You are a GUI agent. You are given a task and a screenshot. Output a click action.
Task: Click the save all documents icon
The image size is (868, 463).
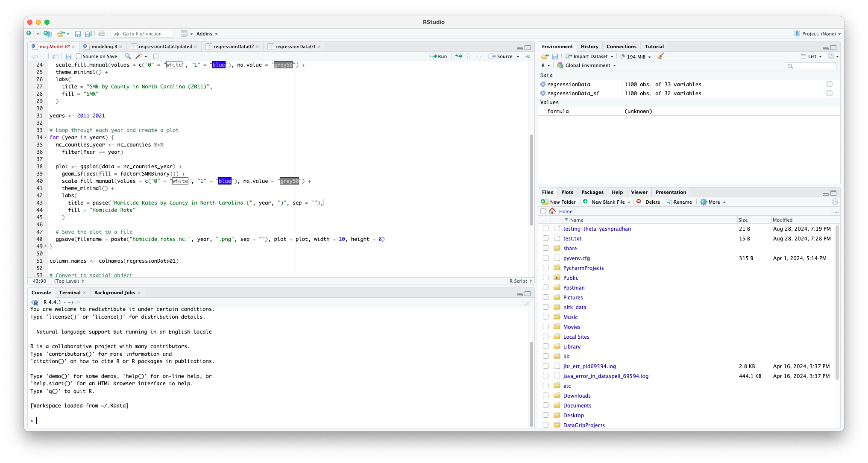pos(88,34)
